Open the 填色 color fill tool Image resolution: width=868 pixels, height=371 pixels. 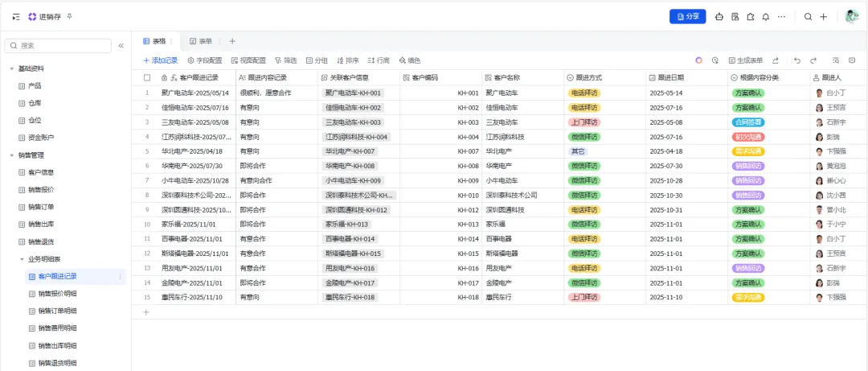pyautogui.click(x=409, y=60)
